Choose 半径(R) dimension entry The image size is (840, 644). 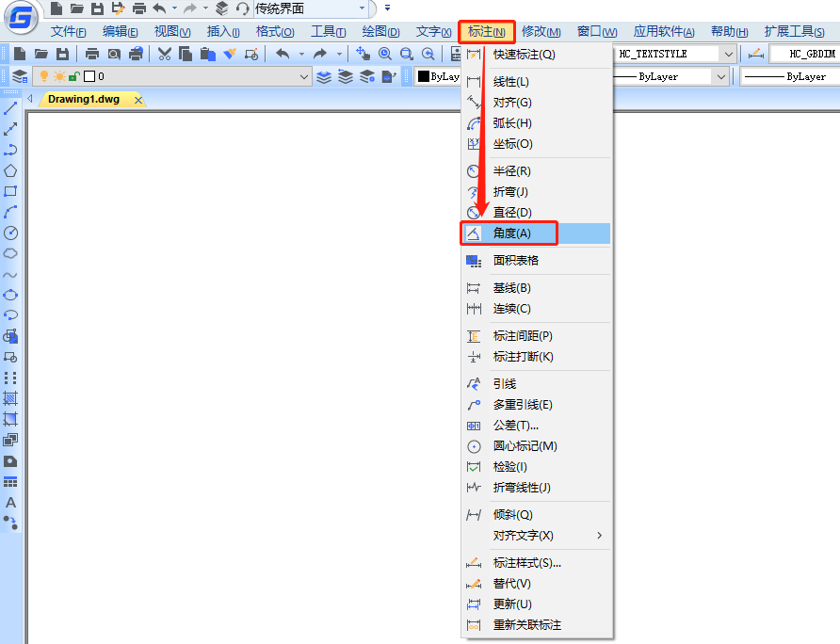[x=537, y=171]
